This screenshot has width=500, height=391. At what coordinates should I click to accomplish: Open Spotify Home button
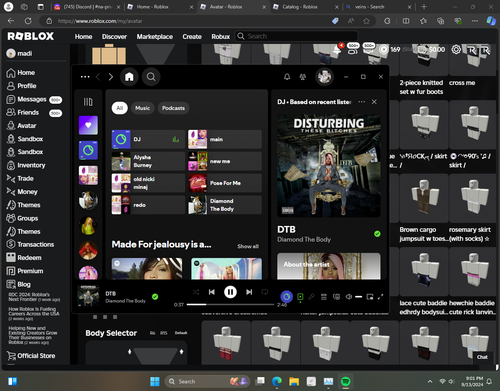(x=129, y=77)
